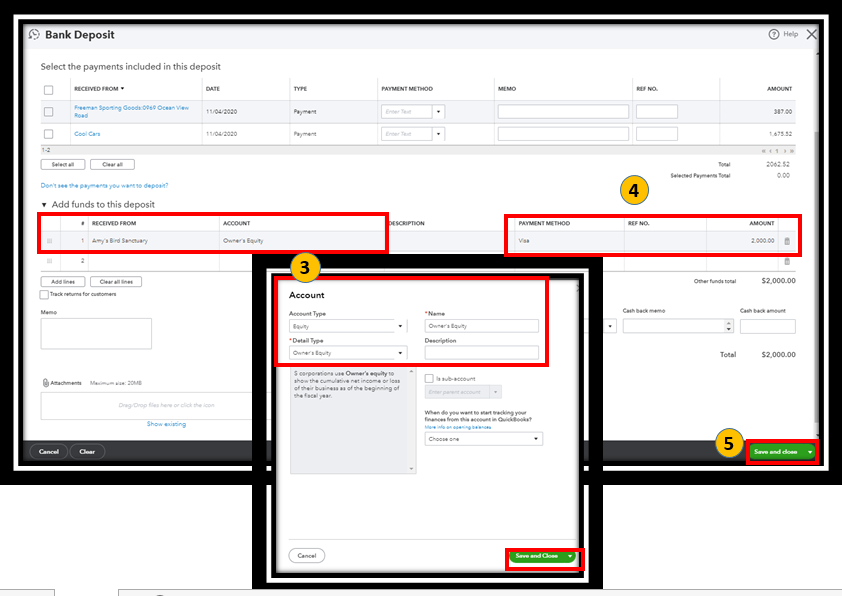
Task: Click the Cash back amount field
Action: coord(767,326)
